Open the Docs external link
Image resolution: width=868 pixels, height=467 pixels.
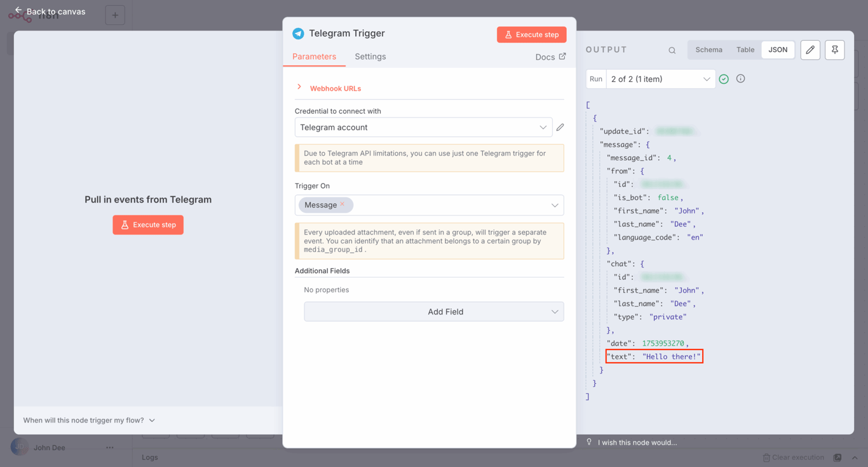[550, 57]
